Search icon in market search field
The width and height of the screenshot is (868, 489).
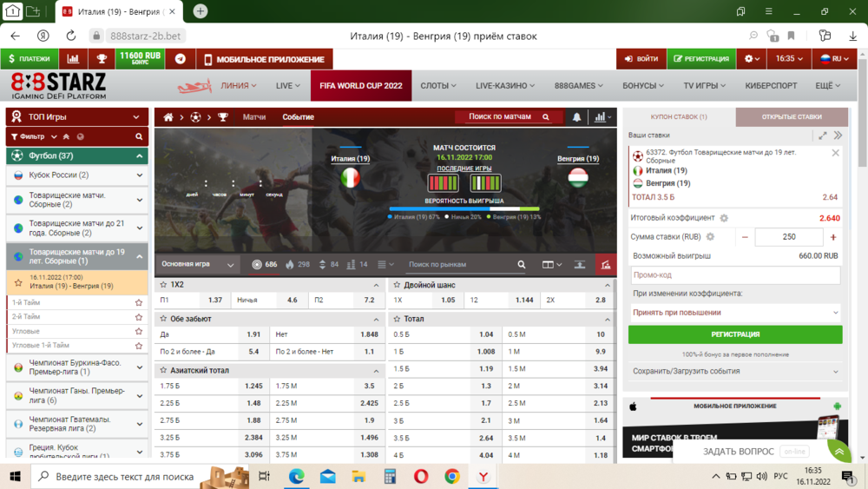click(522, 265)
